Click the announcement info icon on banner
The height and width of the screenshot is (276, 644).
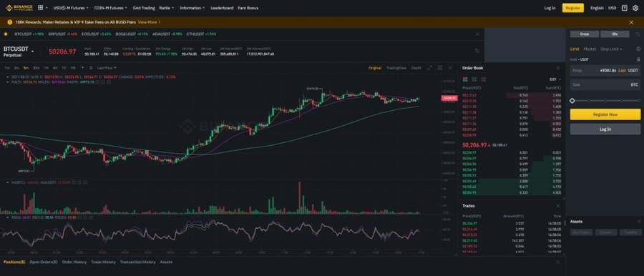click(x=10, y=22)
